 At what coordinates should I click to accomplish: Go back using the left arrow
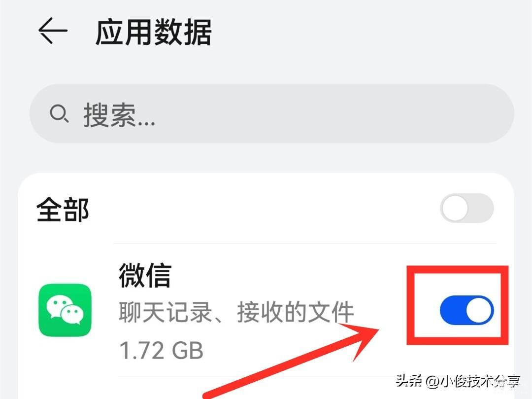pyautogui.click(x=53, y=31)
